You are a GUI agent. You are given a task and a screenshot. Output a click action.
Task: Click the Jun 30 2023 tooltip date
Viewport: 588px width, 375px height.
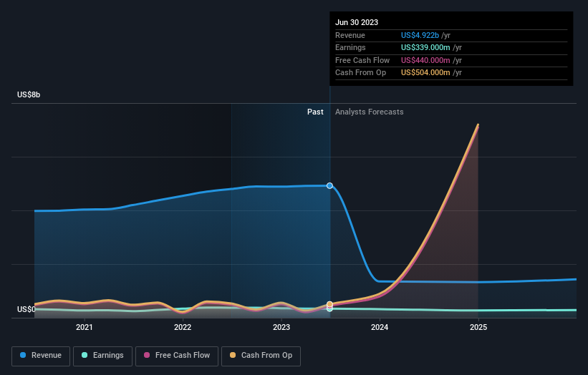(357, 22)
